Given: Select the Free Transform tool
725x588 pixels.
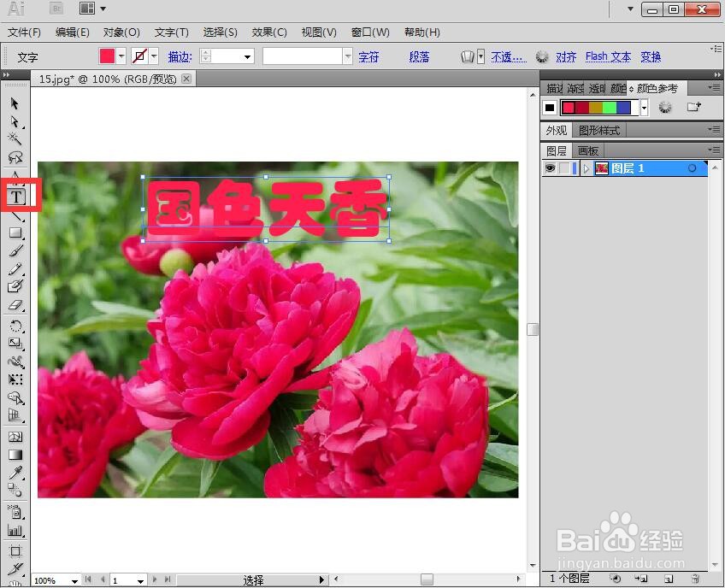Looking at the screenshot, I should (x=15, y=379).
